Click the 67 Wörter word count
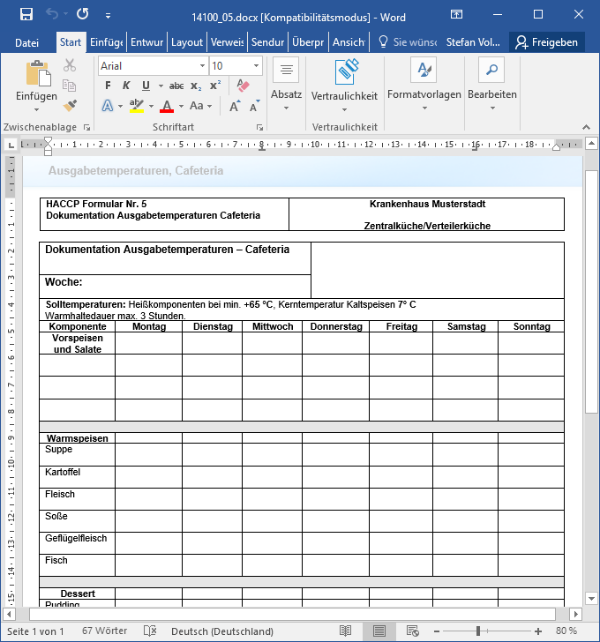The image size is (600, 642). click(x=103, y=631)
